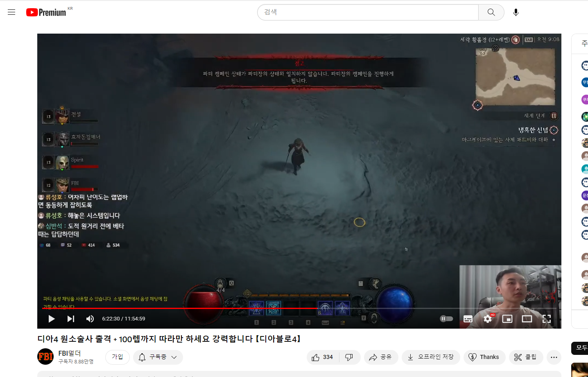588x377 pixels.
Task: Click 오프라인 저장 download button
Action: (x=431, y=357)
